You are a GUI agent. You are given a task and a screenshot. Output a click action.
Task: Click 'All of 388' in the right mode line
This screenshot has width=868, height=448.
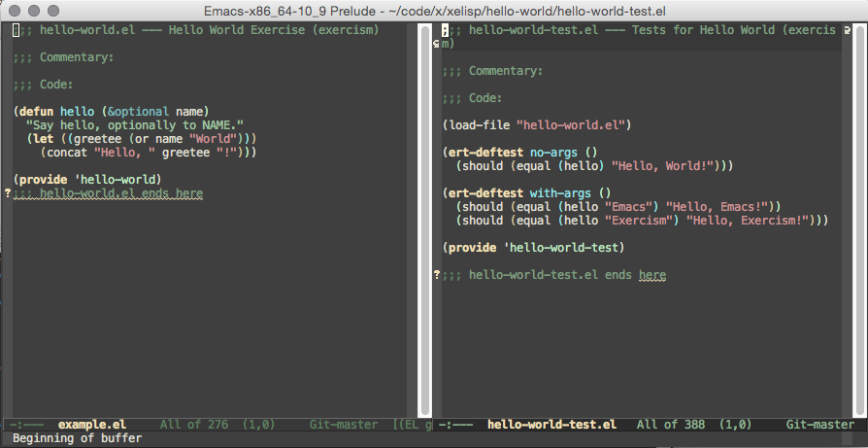671,425
